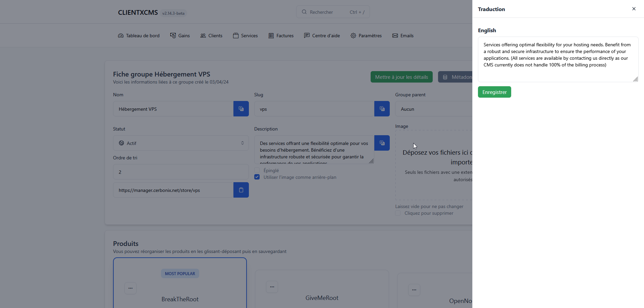Open options menu on GiveMeRoot product
This screenshot has height=308, width=644.
coord(272,287)
